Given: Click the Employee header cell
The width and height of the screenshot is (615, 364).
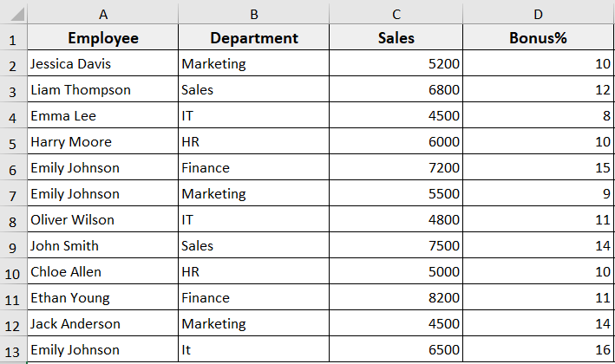Looking at the screenshot, I should tap(102, 38).
